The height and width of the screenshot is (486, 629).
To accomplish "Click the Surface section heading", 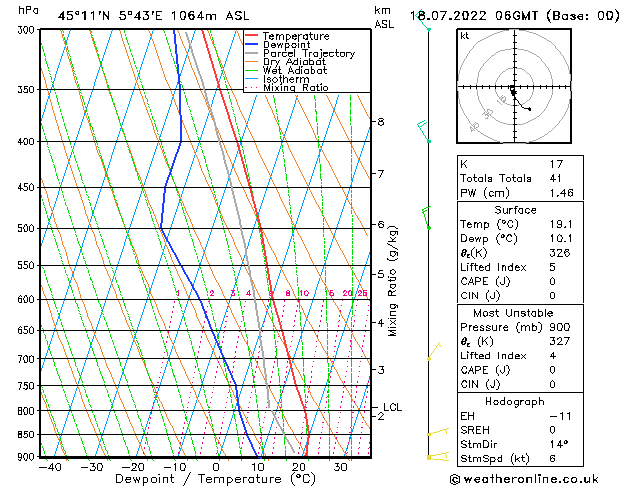I will pyautogui.click(x=515, y=209).
